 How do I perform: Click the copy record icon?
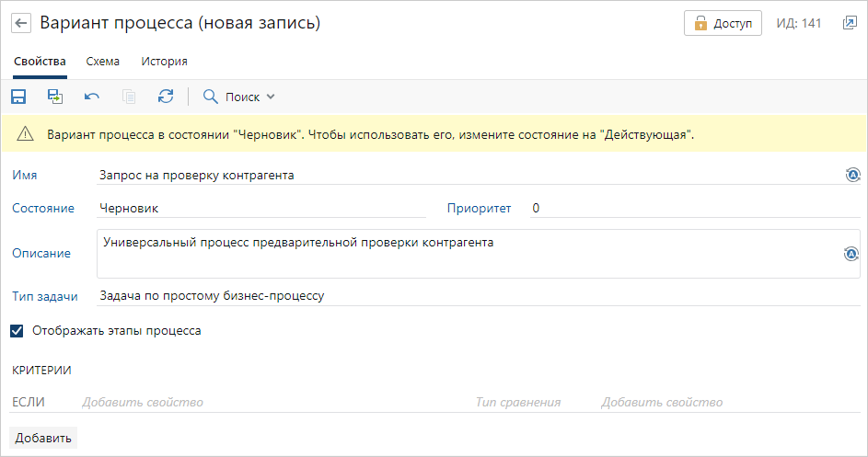click(129, 97)
